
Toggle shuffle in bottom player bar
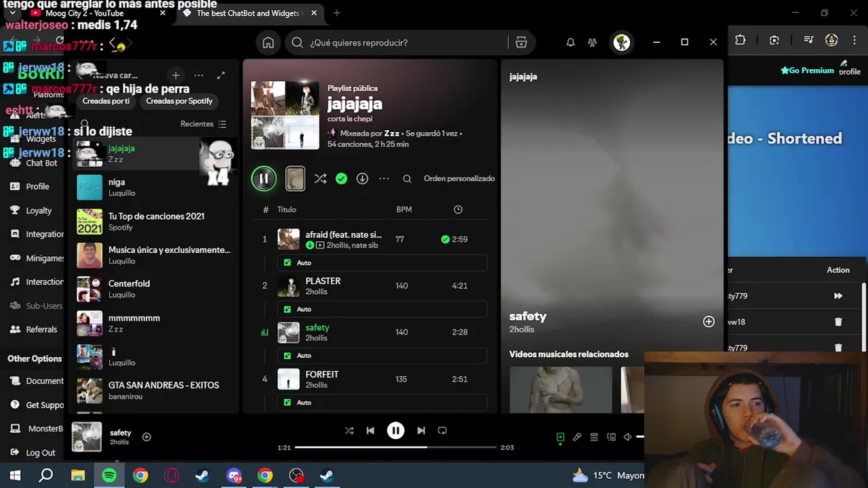pyautogui.click(x=349, y=430)
